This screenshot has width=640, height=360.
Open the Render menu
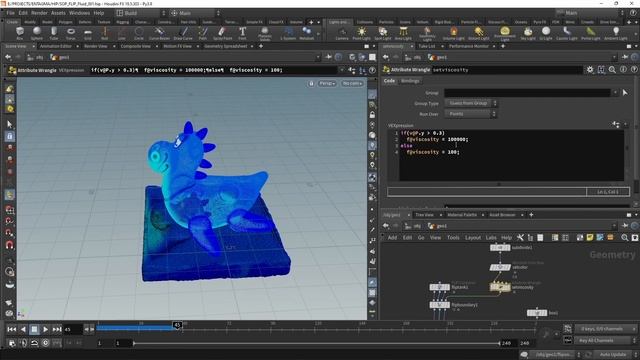click(x=39, y=13)
